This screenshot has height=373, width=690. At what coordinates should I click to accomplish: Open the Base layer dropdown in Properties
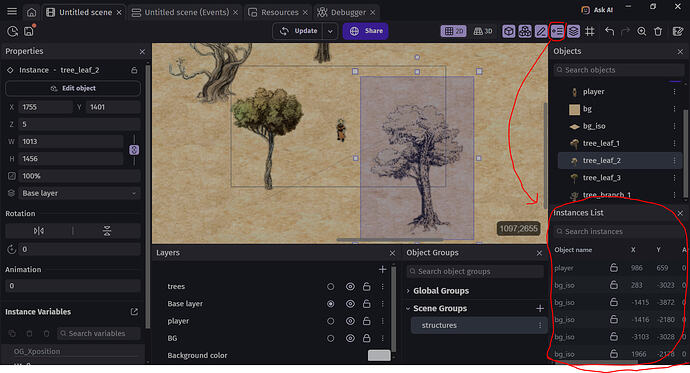tap(79, 194)
